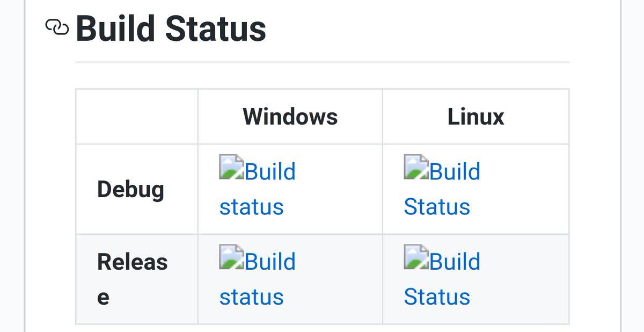Click the horizontal rule under Build Status heading
Image resolution: width=644 pixels, height=332 pixels.
pyautogui.click(x=322, y=62)
